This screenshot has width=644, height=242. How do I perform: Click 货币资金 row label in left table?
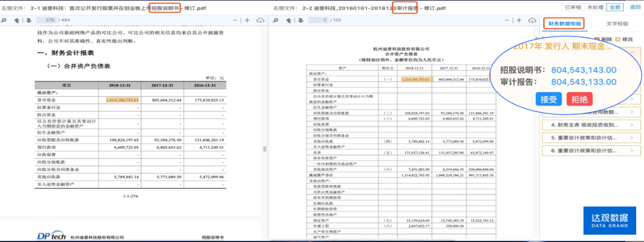point(47,100)
